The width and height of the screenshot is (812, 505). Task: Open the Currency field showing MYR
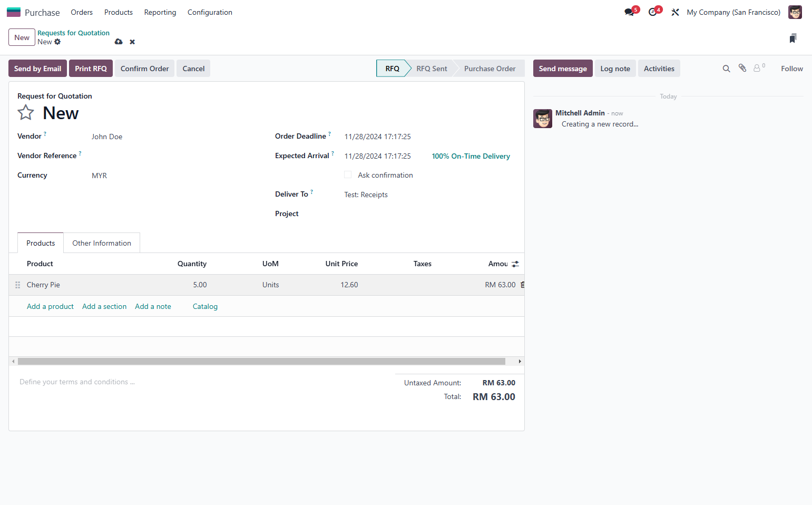coord(174,176)
